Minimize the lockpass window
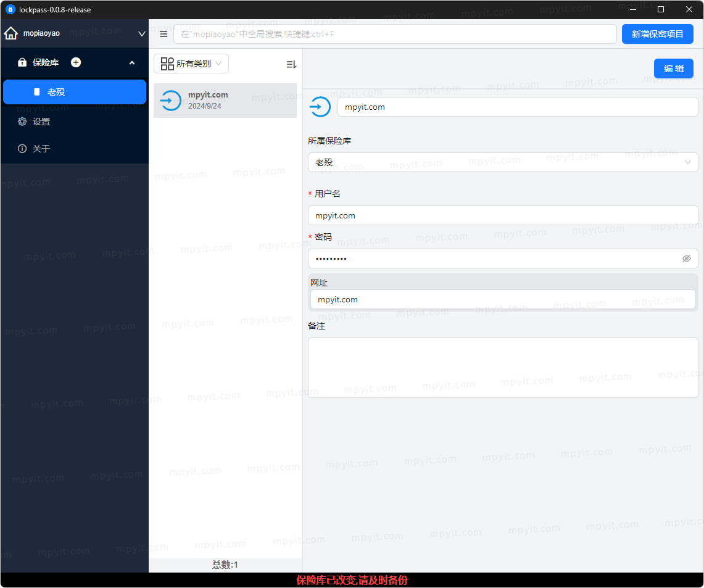The width and height of the screenshot is (704, 588). [632, 9]
